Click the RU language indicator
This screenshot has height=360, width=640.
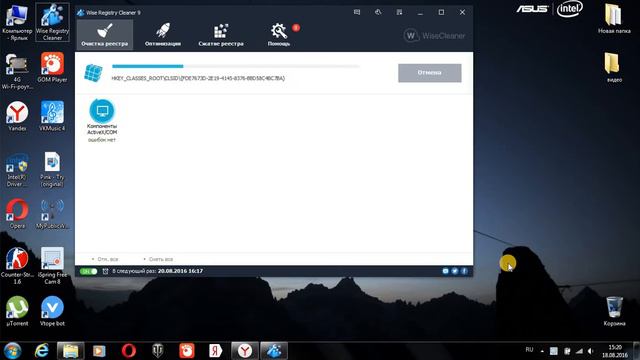(529, 350)
